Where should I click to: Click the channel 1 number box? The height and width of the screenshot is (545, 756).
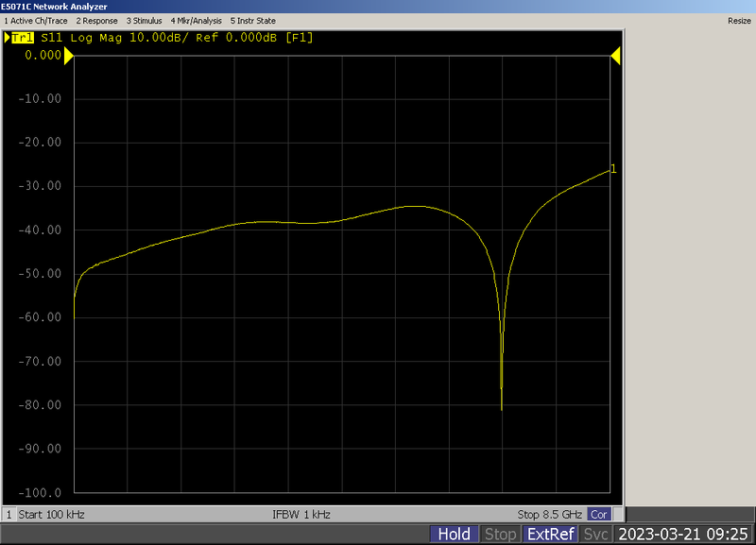coord(9,515)
